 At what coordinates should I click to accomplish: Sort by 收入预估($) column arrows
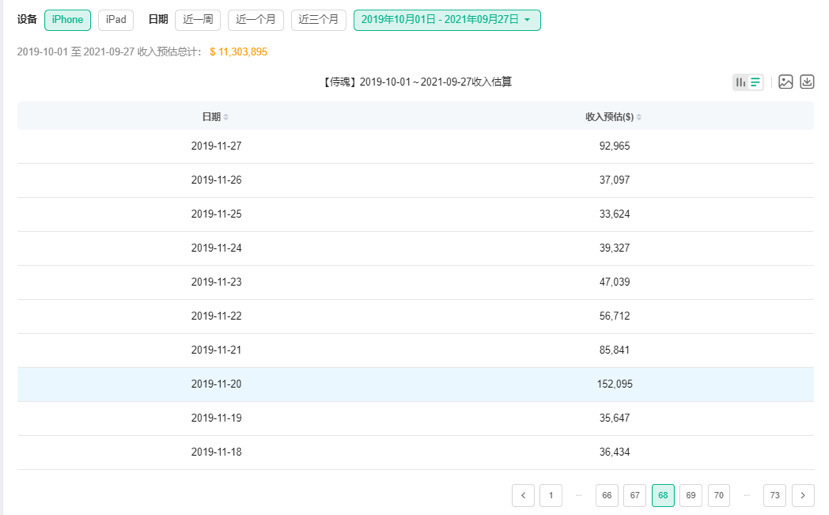(639, 117)
